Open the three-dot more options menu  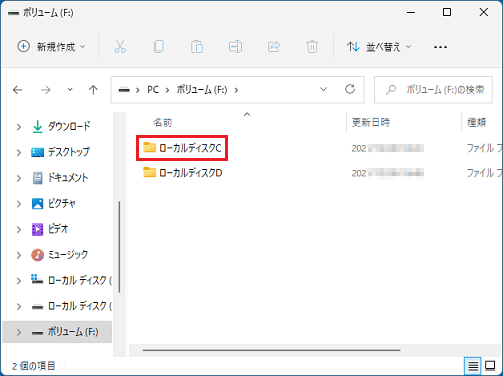(x=440, y=47)
